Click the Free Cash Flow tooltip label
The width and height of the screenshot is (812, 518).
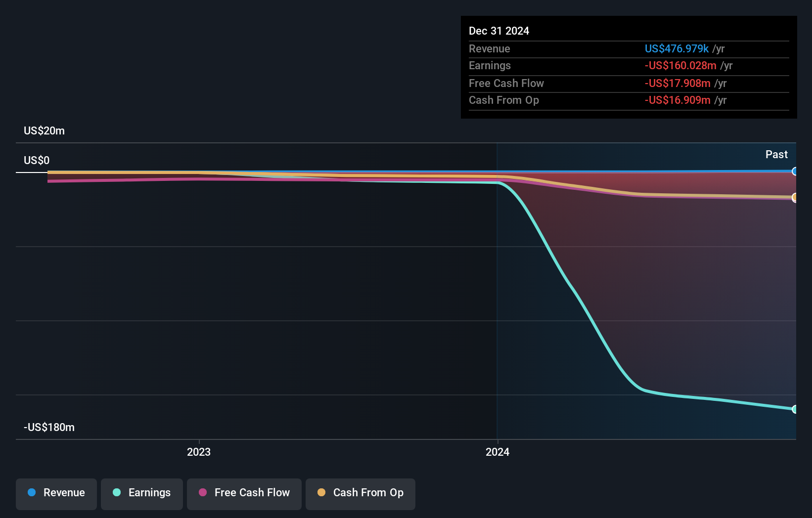506,83
